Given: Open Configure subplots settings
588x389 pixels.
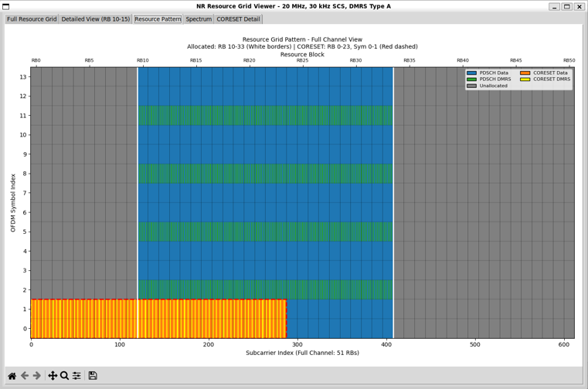Looking at the screenshot, I should (x=76, y=376).
